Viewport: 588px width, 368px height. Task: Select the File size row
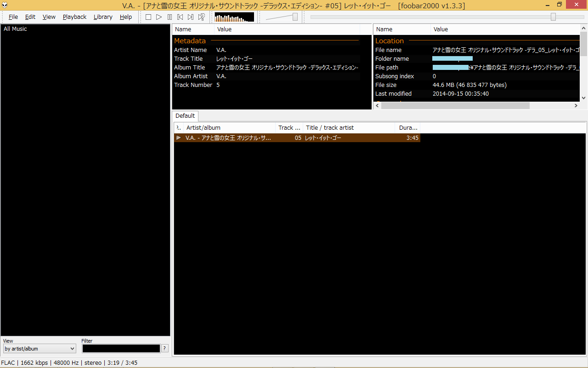[477, 85]
